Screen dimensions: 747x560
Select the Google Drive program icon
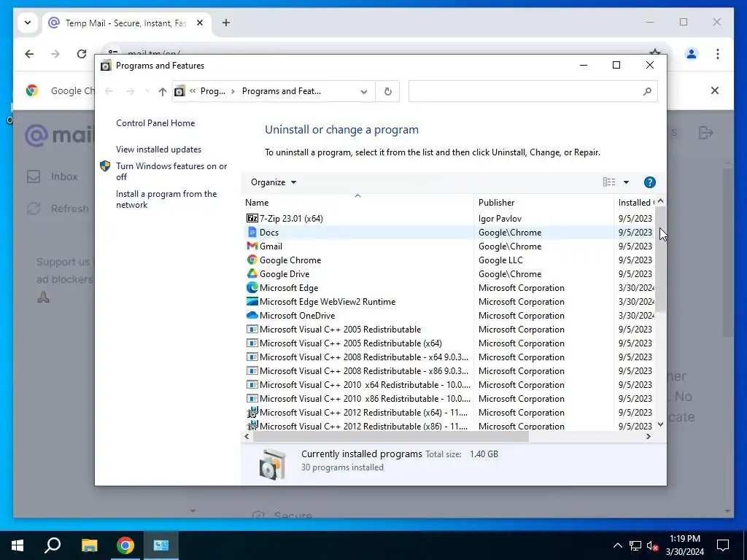tap(252, 274)
